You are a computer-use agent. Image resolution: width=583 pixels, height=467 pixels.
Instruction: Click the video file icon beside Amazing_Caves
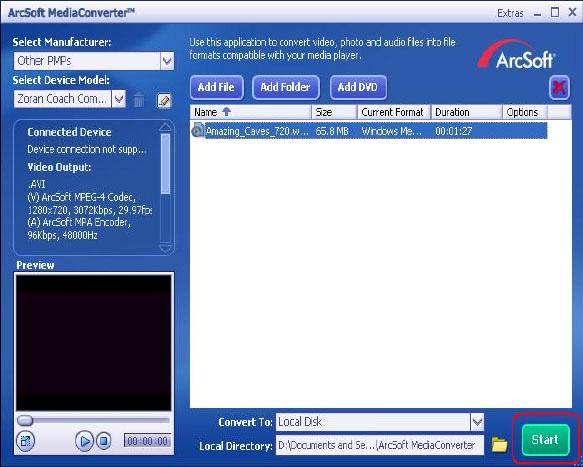click(x=197, y=130)
